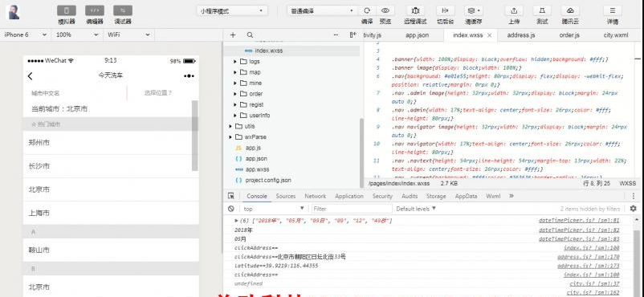The height and width of the screenshot is (297, 644).
Task: Switch to the Security devtools tab
Action: 382,196
